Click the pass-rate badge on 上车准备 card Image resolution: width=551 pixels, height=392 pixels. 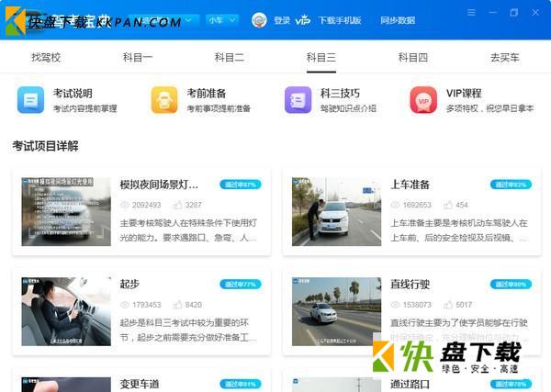click(511, 185)
